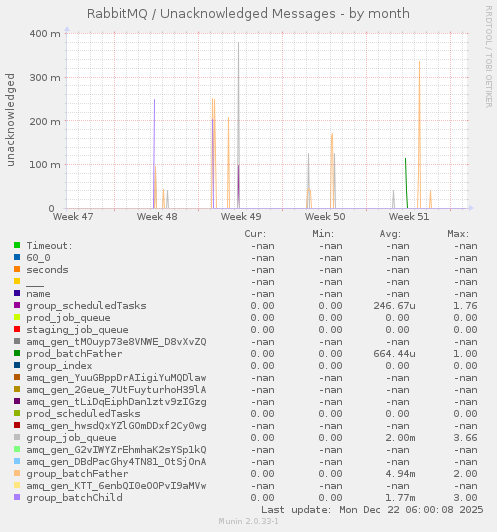
Task: Click the staging_job_queue red color swatch
Action: click(x=17, y=329)
